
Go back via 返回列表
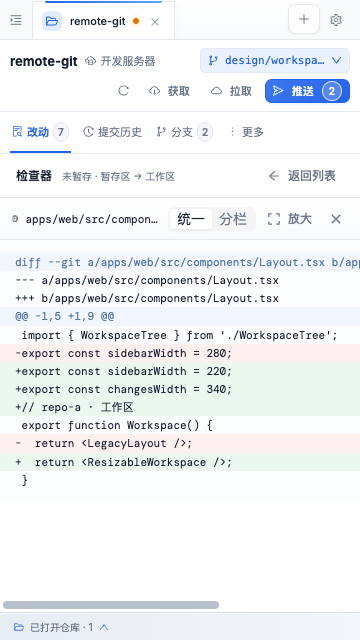point(302,176)
